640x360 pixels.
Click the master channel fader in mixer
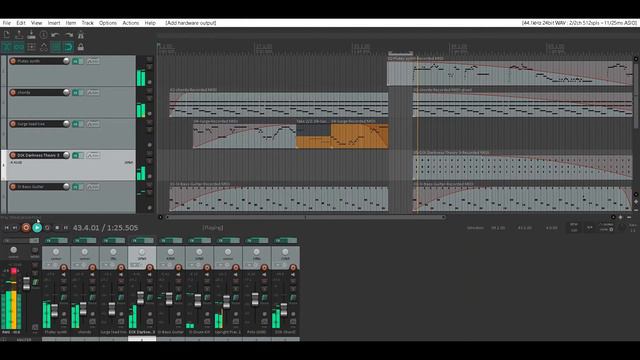point(27,283)
